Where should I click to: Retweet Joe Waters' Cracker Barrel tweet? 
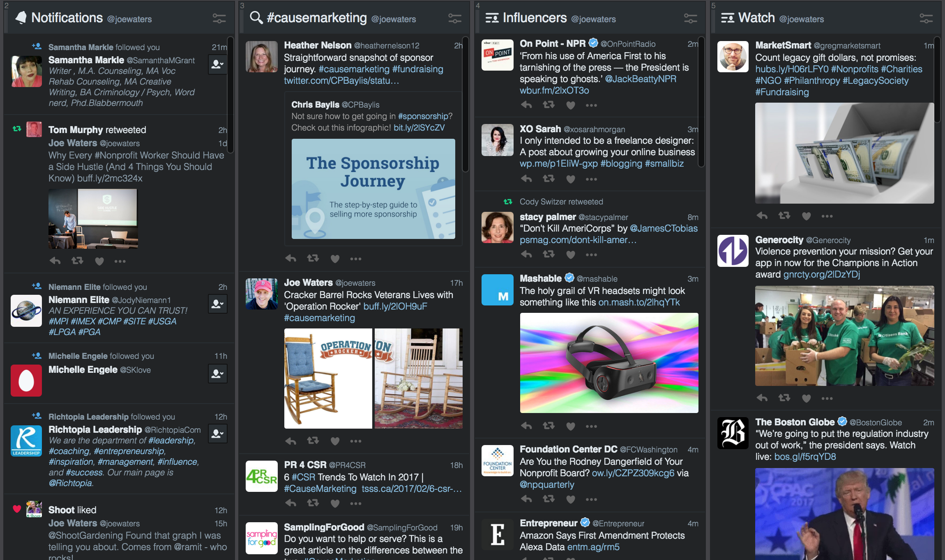point(313,441)
